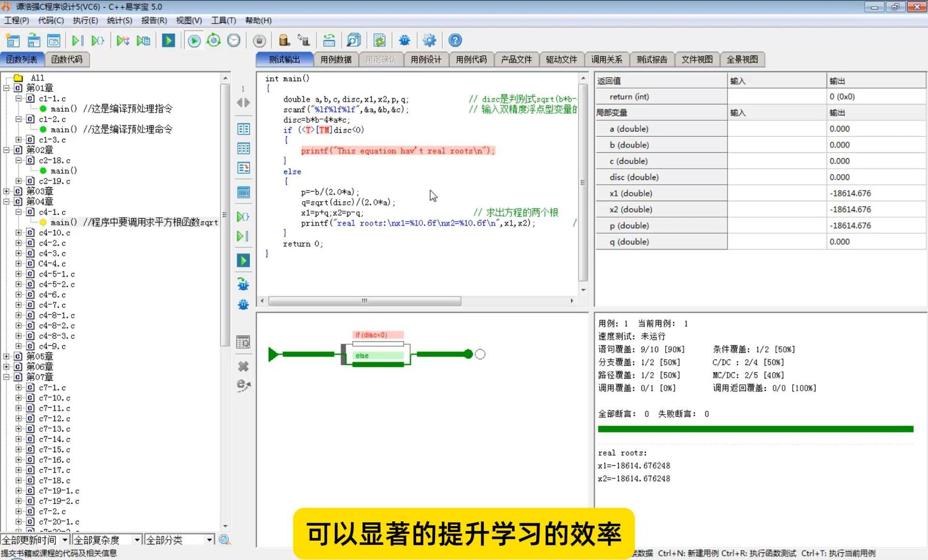Image resolution: width=928 pixels, height=560 pixels.
Task: Select main() under c2-18.c
Action: coord(64,171)
